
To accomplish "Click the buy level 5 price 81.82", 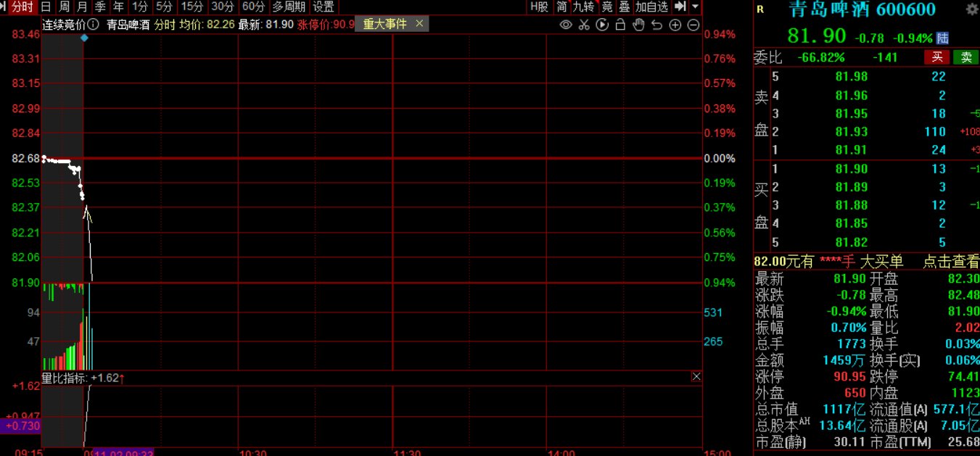I will point(851,243).
